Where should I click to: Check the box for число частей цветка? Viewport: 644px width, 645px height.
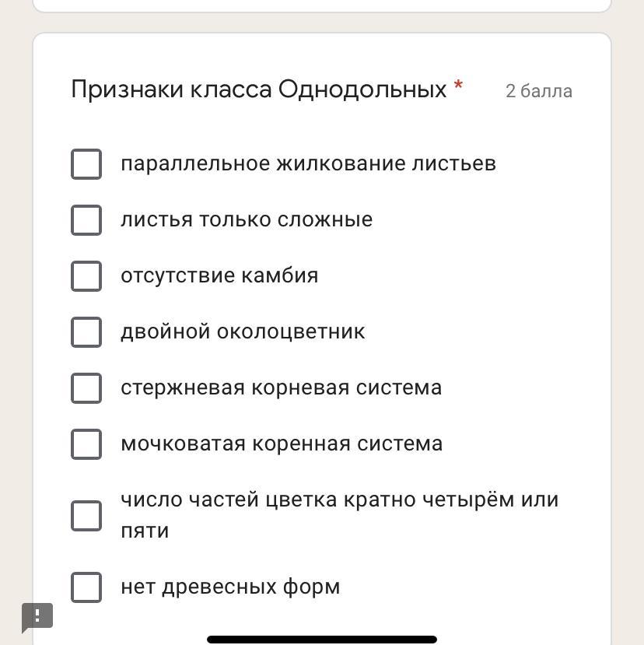pos(86,516)
